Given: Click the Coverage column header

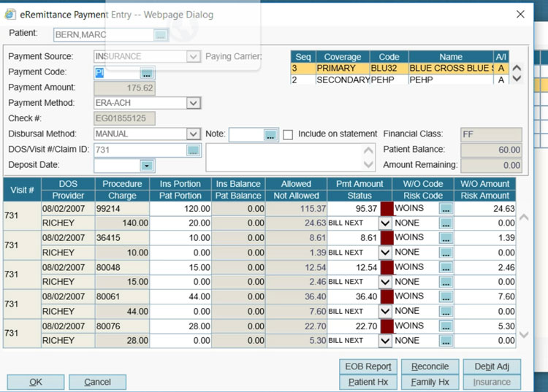Looking at the screenshot, I should [x=343, y=57].
